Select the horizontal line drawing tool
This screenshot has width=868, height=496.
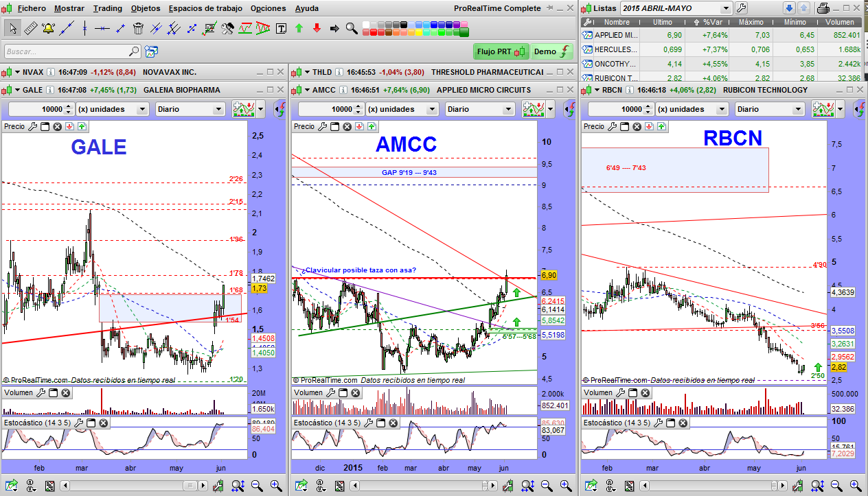pos(102,28)
